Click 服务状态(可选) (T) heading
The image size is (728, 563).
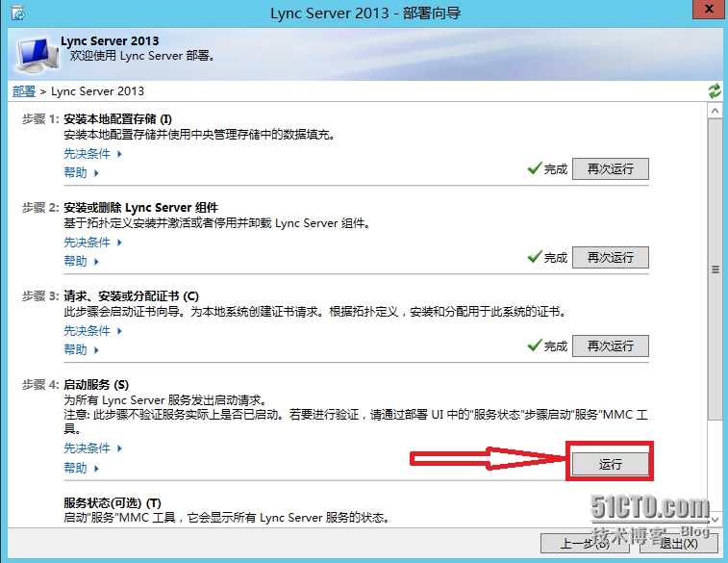113,503
